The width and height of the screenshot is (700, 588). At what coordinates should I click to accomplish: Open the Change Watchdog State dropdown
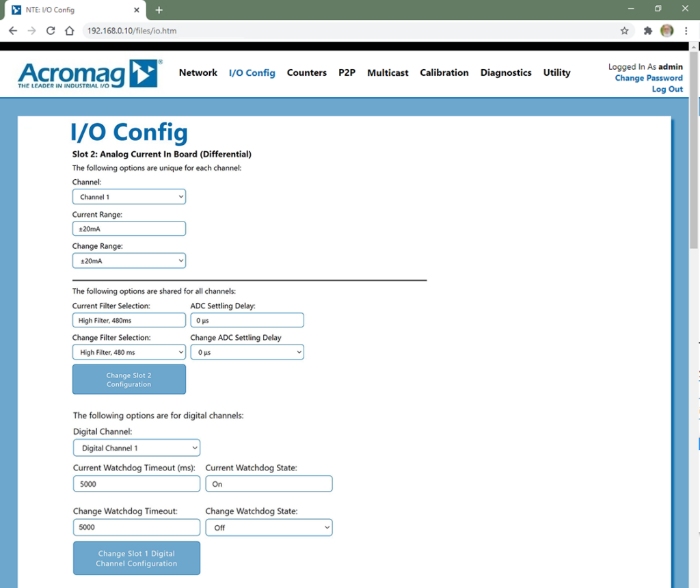click(269, 527)
